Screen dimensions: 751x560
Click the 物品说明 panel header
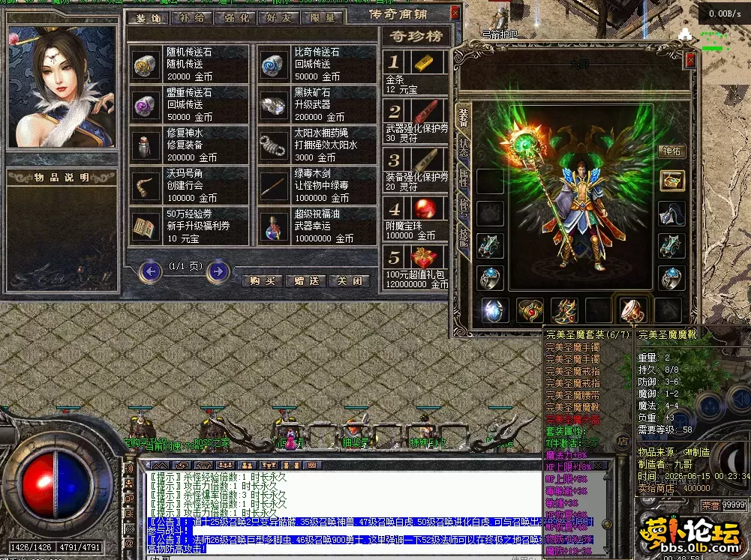(x=62, y=178)
